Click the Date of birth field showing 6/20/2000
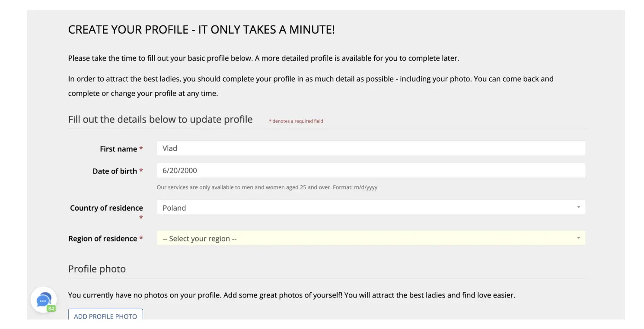This screenshot has width=644, height=329. pyautogui.click(x=371, y=171)
